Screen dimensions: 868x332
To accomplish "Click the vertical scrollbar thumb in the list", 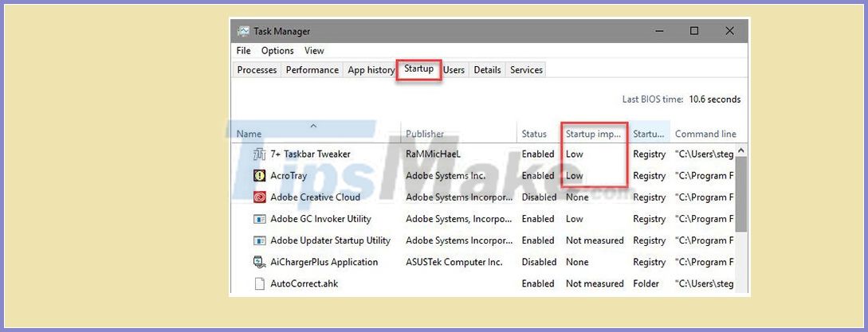I will pyautogui.click(x=741, y=194).
